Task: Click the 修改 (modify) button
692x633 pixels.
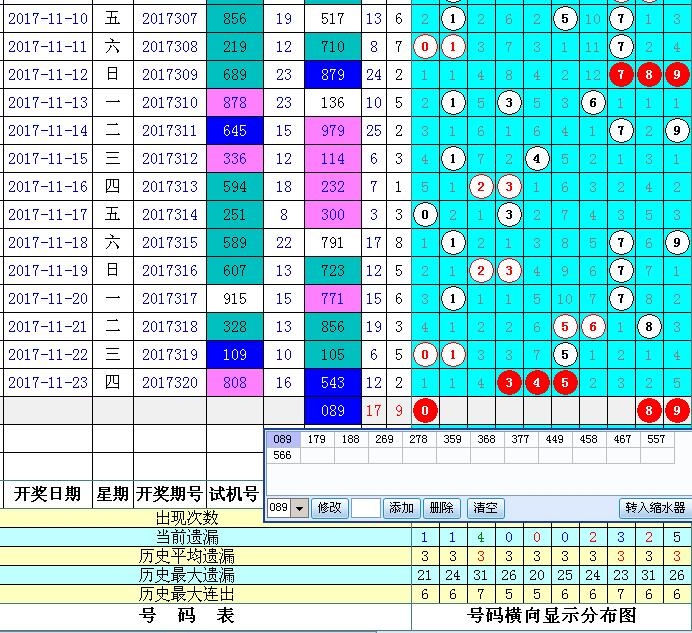Action: tap(330, 508)
